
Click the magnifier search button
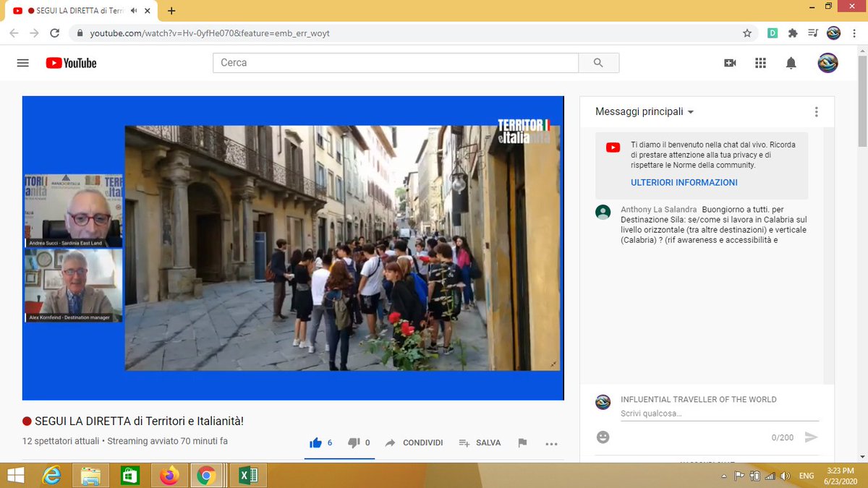coord(598,63)
